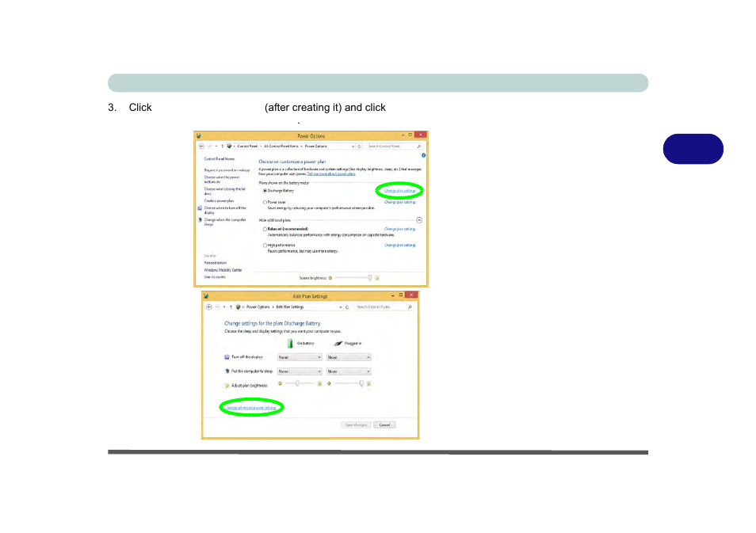Click Control Panel breadcrumb in address bar
756x533 pixels.
pos(247,146)
